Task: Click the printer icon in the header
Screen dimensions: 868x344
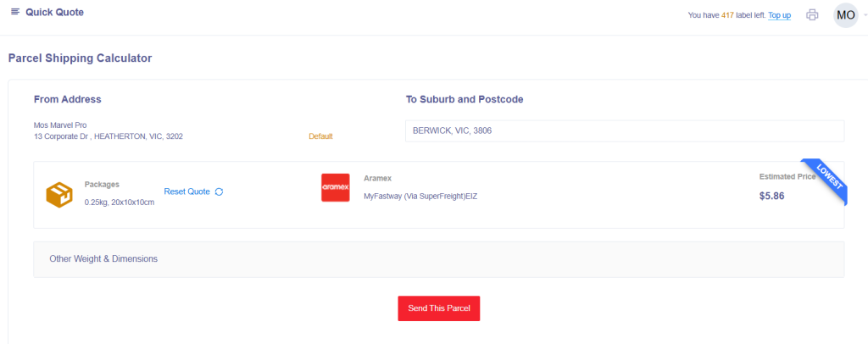Action: [x=812, y=14]
